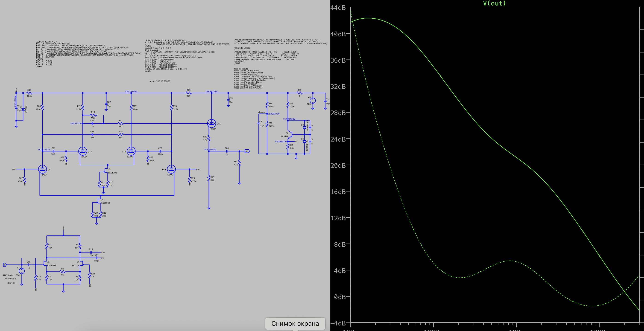Click the R79 1k5 resistor
This screenshot has height=331, width=644.
point(189,93)
